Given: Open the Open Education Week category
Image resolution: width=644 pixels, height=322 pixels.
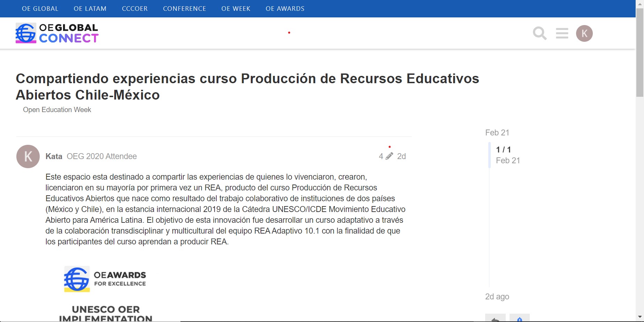Looking at the screenshot, I should 57,110.
